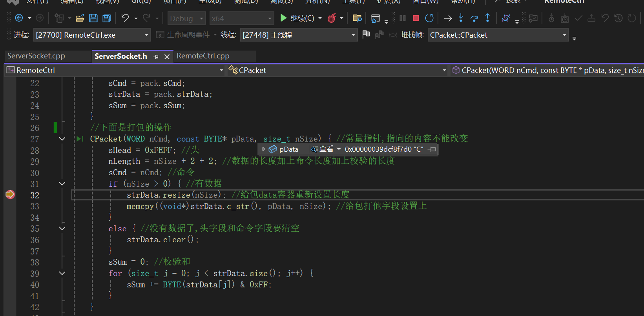Viewport: 644px width, 316px height.
Task: Expand the pData datatip triangle
Action: (x=264, y=149)
